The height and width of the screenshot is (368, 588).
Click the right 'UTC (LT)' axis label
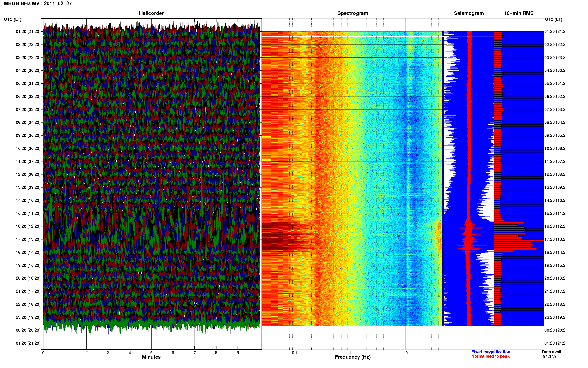553,19
